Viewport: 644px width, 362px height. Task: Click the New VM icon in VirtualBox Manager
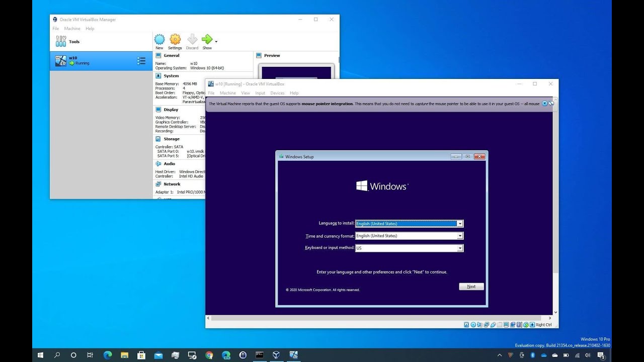click(x=159, y=40)
